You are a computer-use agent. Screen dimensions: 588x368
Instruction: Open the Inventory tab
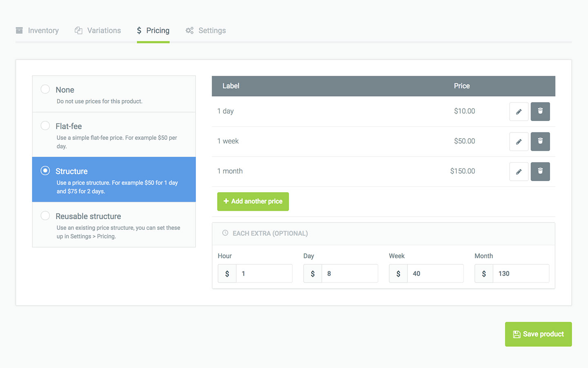click(x=37, y=31)
